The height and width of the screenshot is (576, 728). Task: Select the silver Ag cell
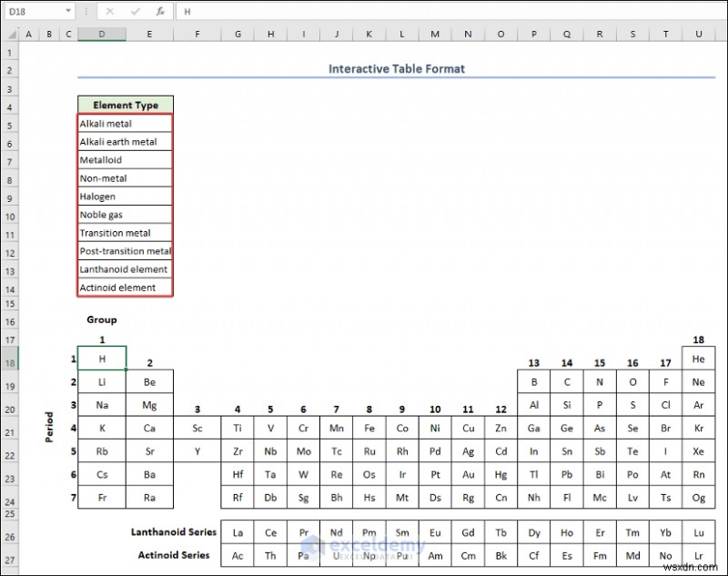pyautogui.click(x=468, y=451)
